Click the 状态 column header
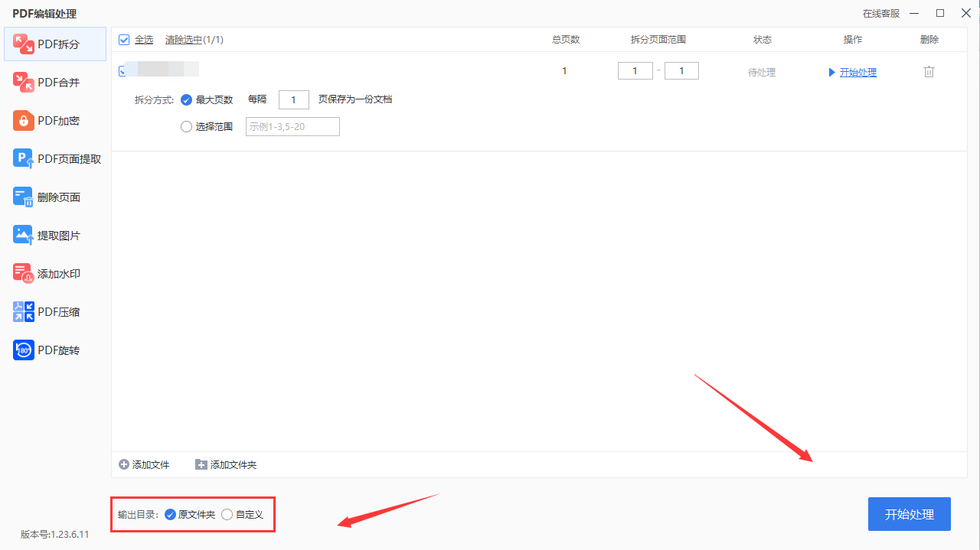The image size is (980, 550). click(763, 40)
